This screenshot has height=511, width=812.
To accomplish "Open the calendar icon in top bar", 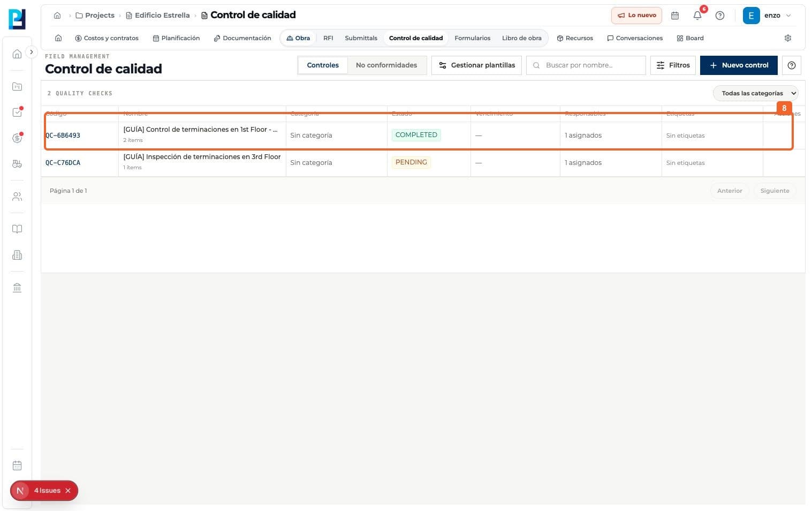I will (675, 16).
